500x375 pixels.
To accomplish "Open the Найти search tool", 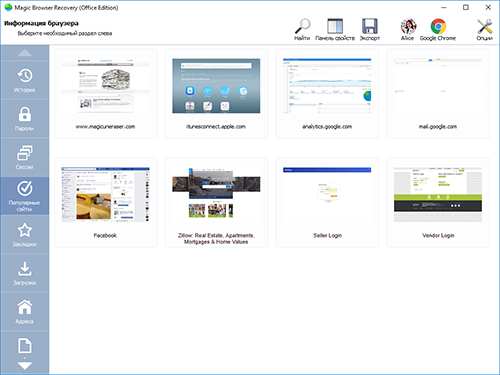I will tap(302, 30).
